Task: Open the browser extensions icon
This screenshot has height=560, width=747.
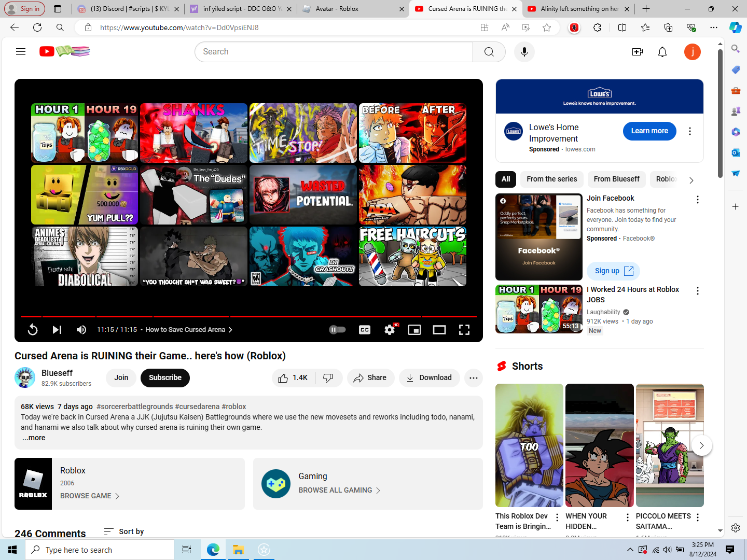Action: pos(598,27)
